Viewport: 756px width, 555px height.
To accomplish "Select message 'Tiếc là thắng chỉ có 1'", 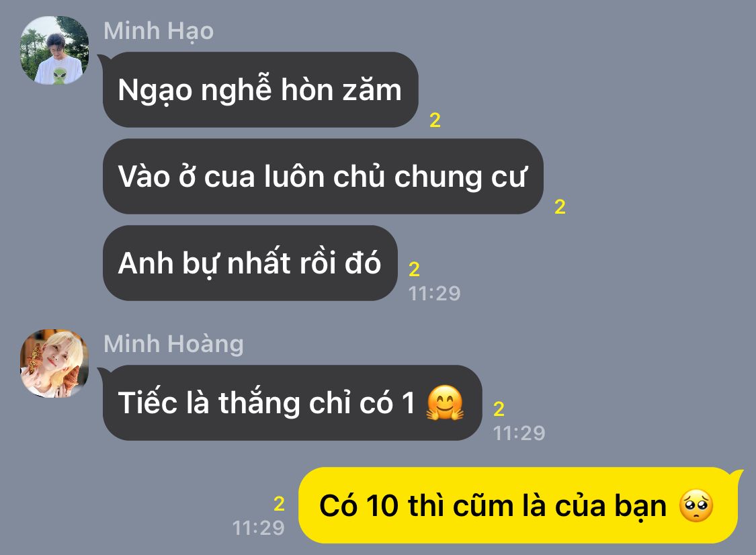I will pyautogui.click(x=292, y=402).
